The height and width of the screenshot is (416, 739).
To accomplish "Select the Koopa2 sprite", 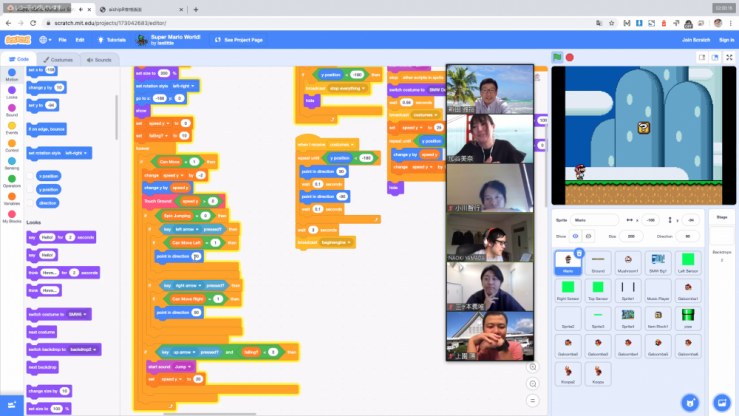I will pyautogui.click(x=568, y=374).
